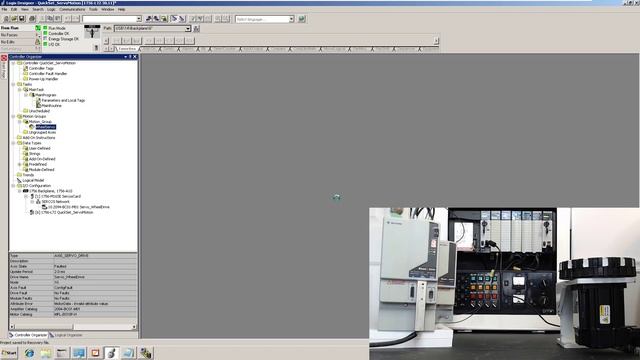Select Controller Tags in the organizer

pyautogui.click(x=41, y=69)
